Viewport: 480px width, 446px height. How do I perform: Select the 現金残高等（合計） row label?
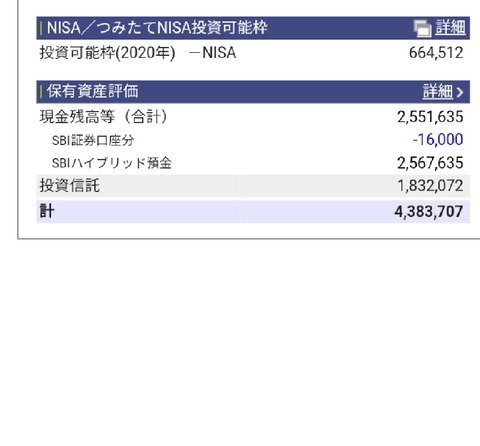click(104, 117)
